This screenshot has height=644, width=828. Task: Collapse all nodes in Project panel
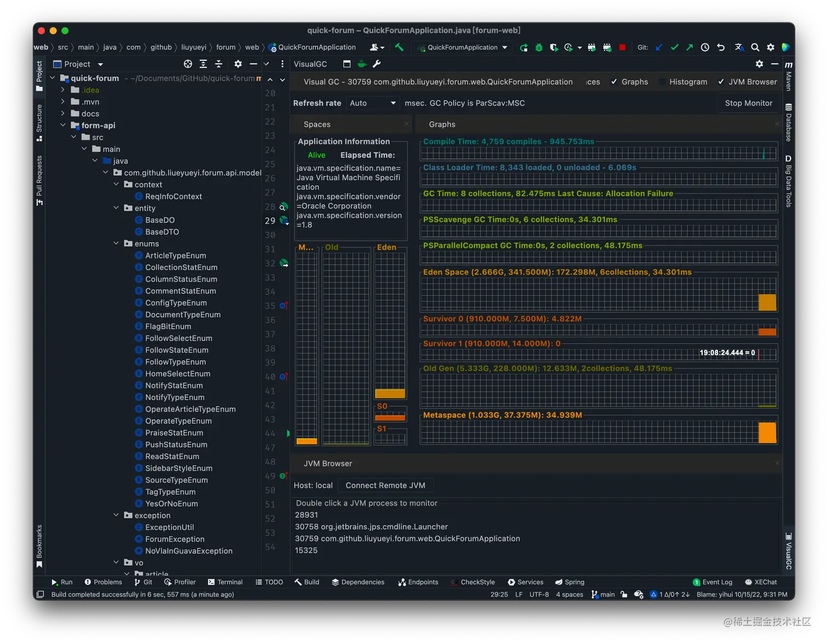tap(219, 64)
